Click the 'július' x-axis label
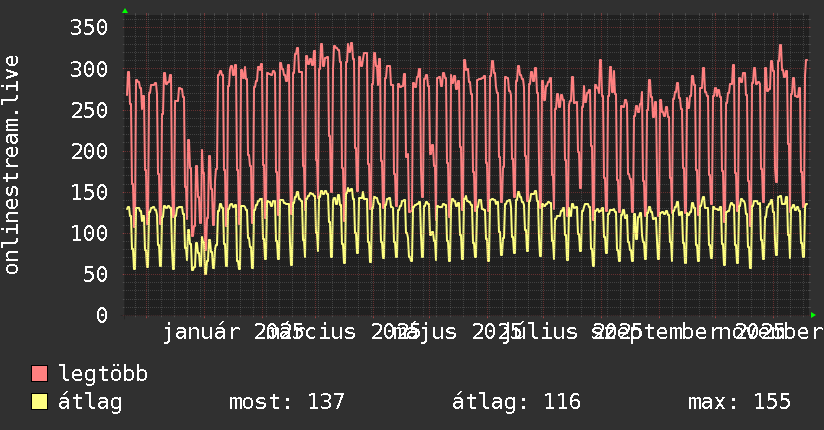The width and height of the screenshot is (824, 430). pos(540,332)
